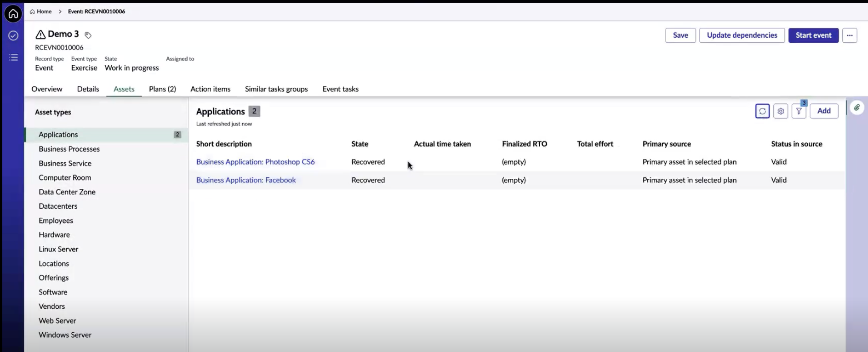Click the Applications count badge in heading

[254, 111]
